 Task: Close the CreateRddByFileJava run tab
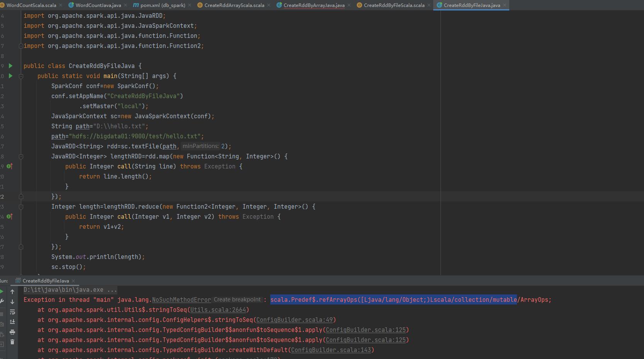[x=73, y=281]
